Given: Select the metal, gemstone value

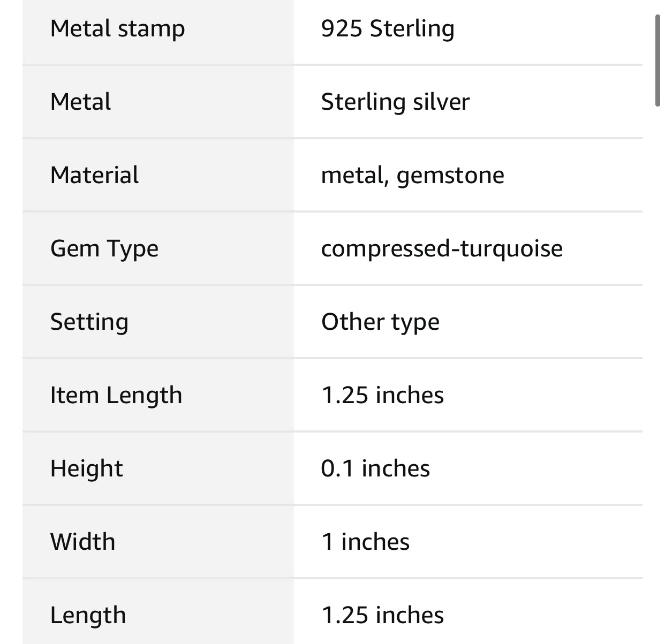Looking at the screenshot, I should [412, 175].
